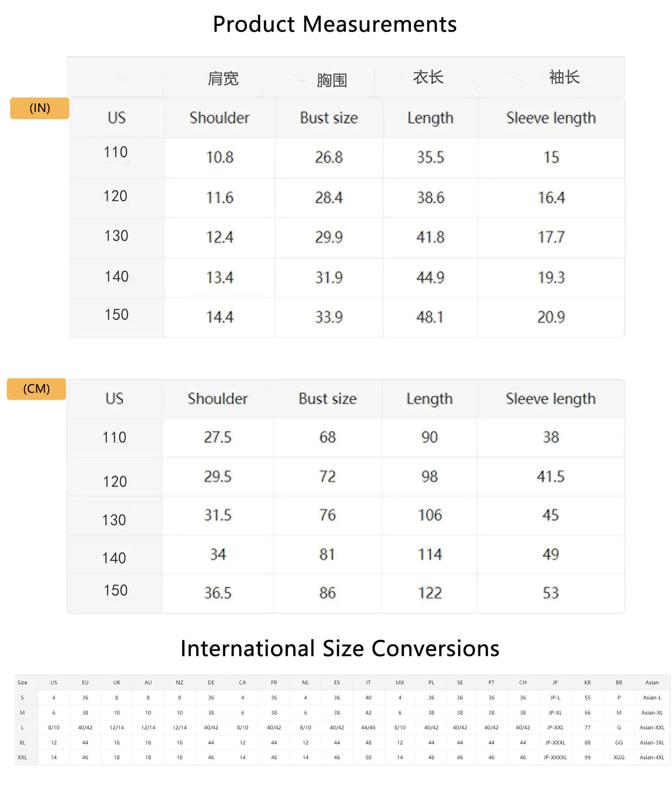Select the International Size Conversions heading

tap(340, 648)
